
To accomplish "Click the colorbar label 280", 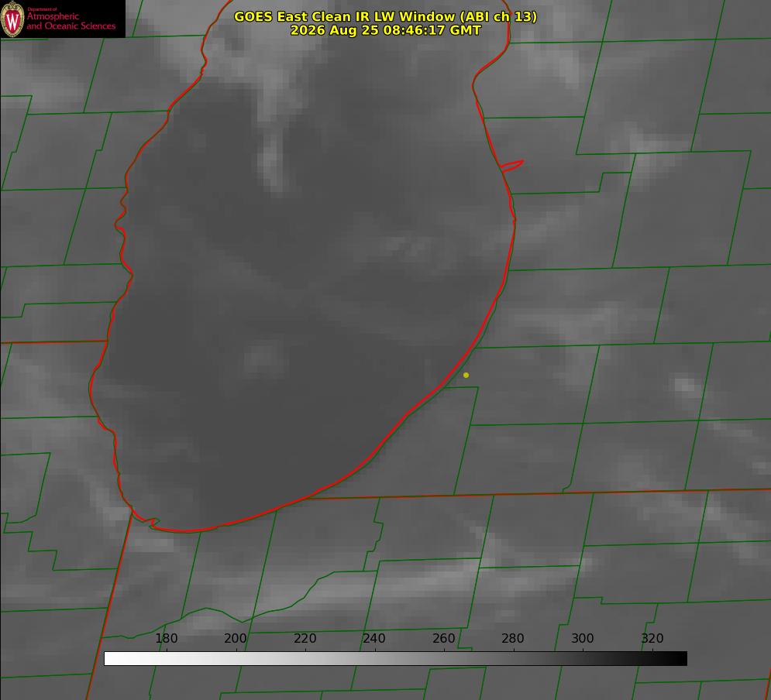I will click(513, 638).
